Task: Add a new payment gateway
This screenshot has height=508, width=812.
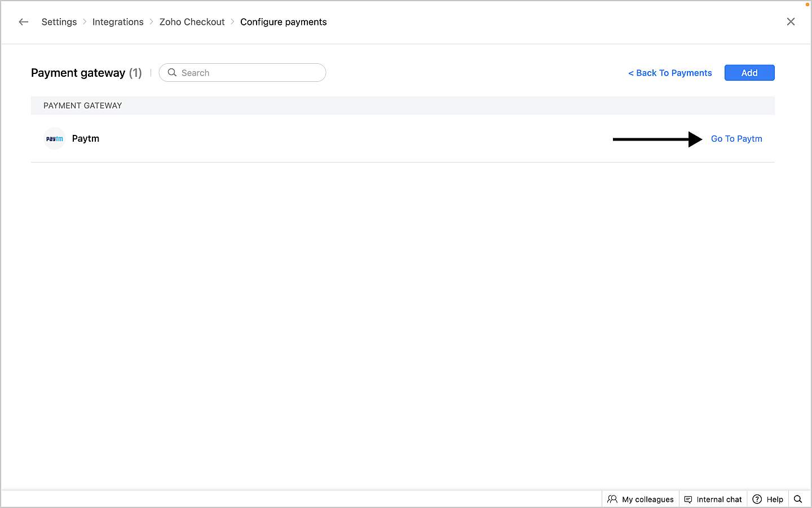Action: click(749, 73)
